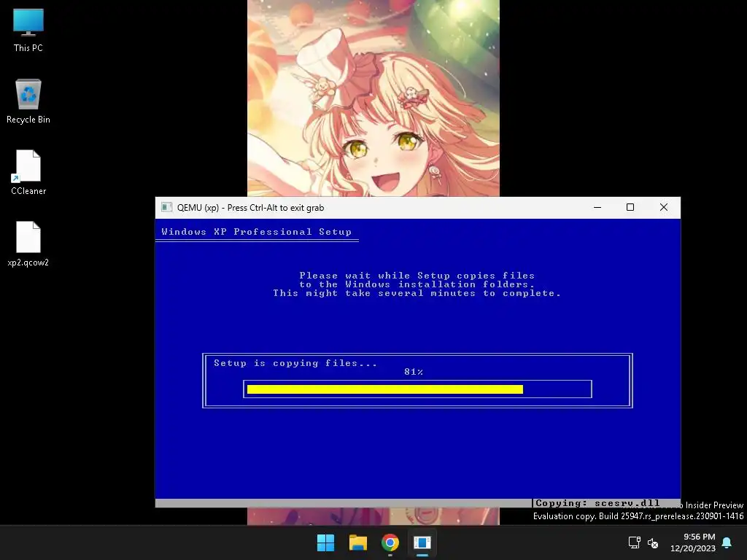Launch File Explorer from the taskbar

pos(357,542)
